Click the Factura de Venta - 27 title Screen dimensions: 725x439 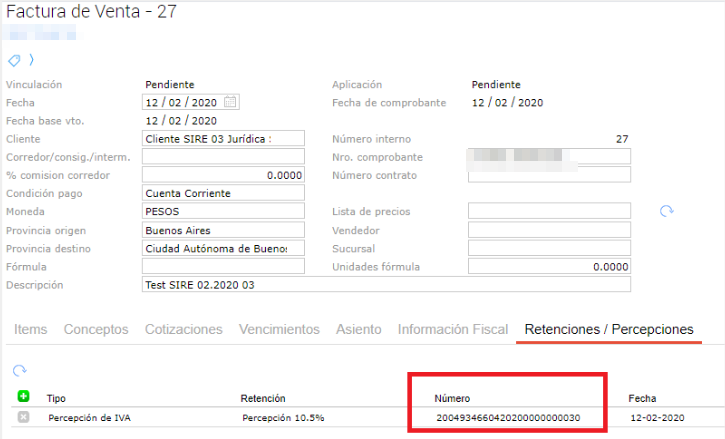(92, 12)
